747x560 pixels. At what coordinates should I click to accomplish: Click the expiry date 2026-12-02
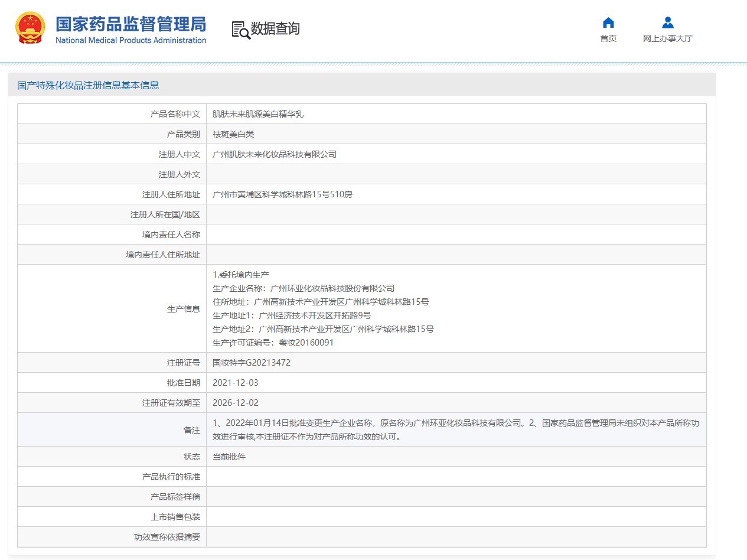click(236, 403)
